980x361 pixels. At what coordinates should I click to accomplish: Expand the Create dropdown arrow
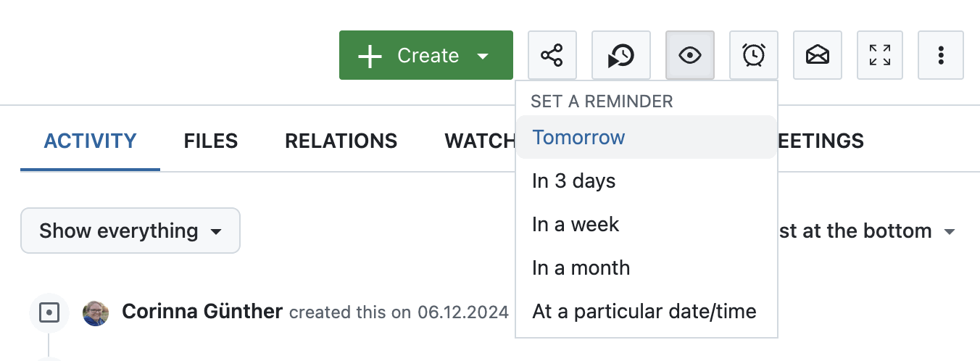(x=483, y=56)
